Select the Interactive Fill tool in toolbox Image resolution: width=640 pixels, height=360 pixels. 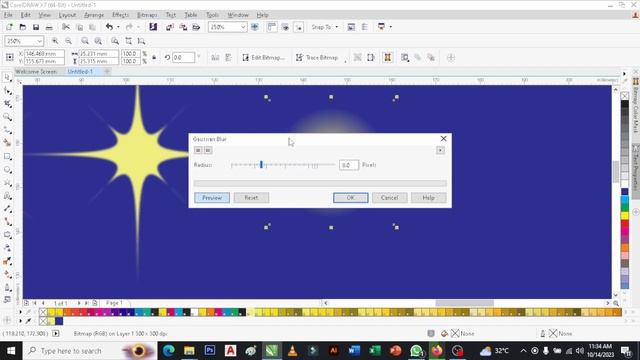tap(7, 274)
